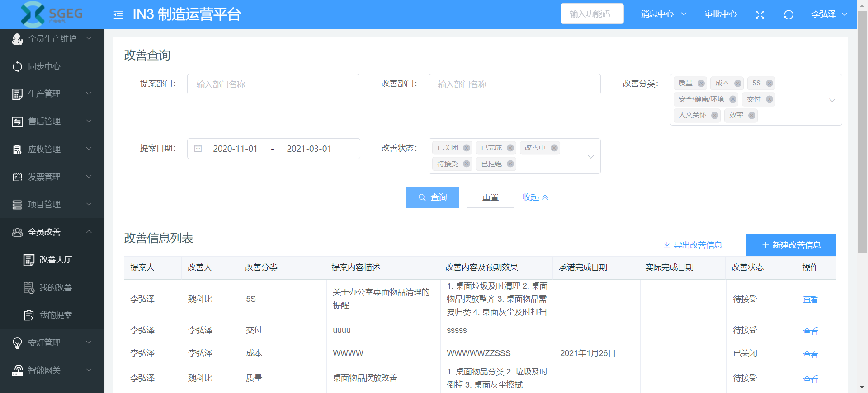
Task: Click the vertical page scrollbar
Action: 862,136
